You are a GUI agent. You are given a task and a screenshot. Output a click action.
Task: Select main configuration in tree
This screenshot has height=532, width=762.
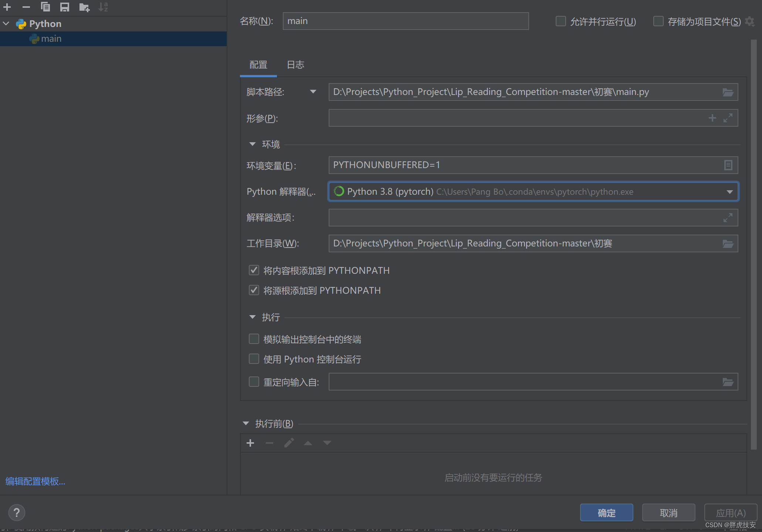[x=51, y=39]
